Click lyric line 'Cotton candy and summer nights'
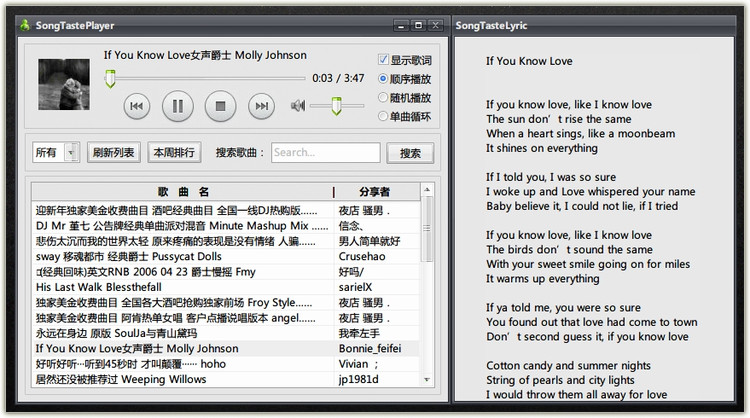 coord(568,365)
